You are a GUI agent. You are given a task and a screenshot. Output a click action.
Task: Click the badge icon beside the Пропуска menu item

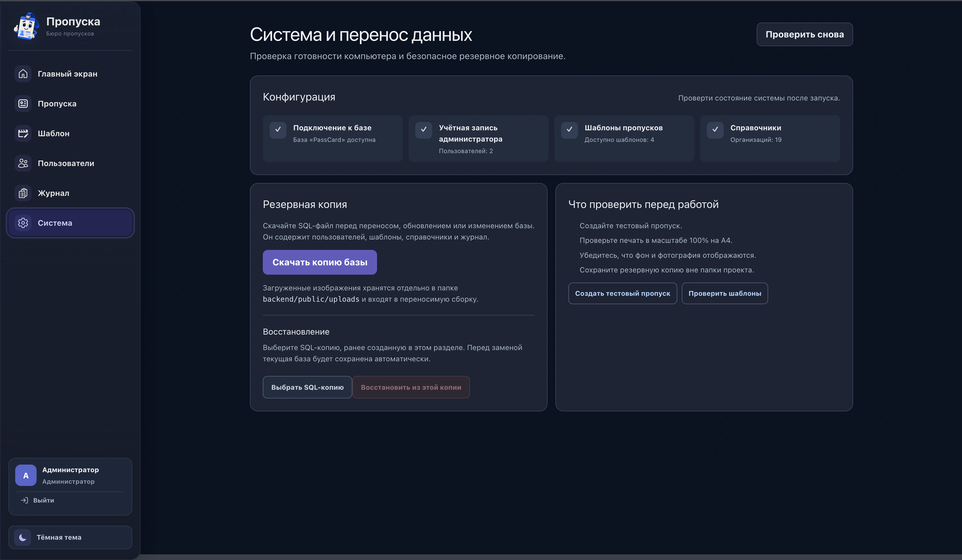(23, 103)
